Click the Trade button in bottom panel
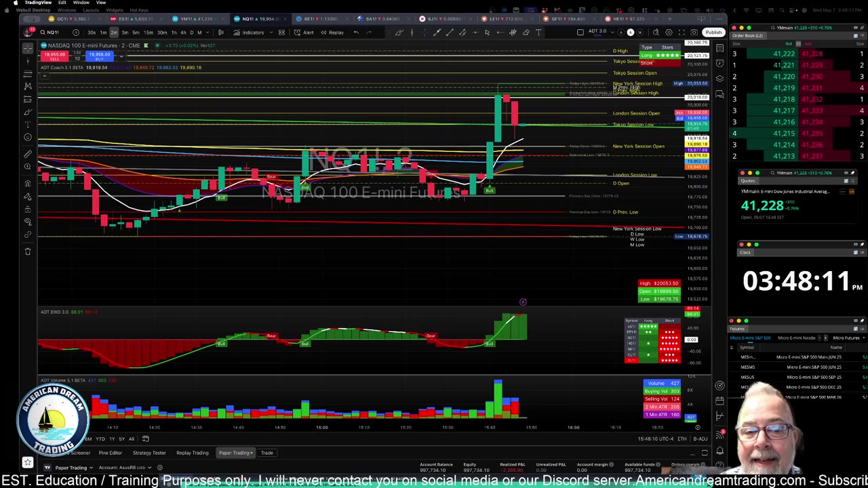The image size is (868, 488). tap(267, 453)
